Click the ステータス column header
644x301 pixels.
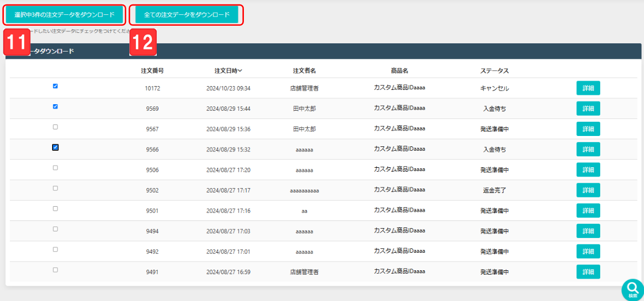pyautogui.click(x=494, y=71)
